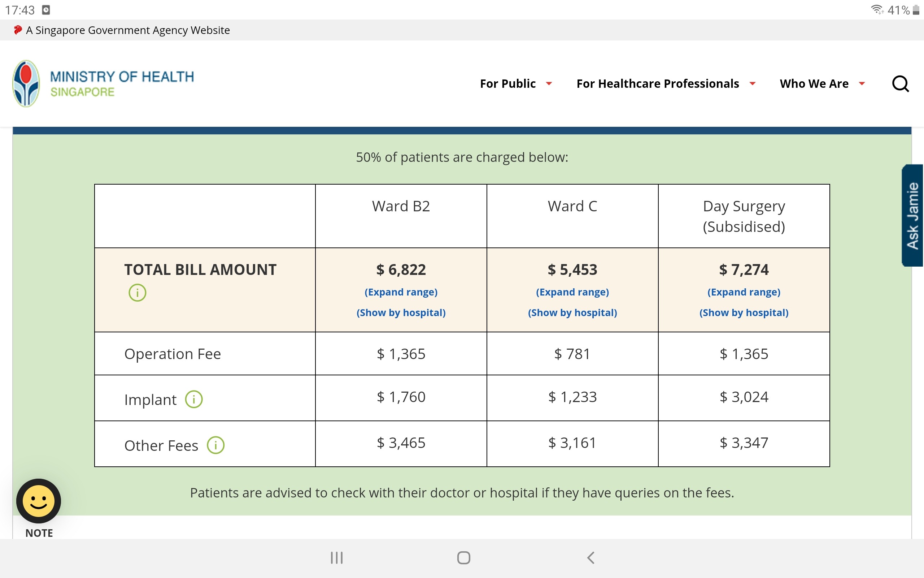
Task: Tap the 17:43 clock in status bar
Action: coord(20,10)
